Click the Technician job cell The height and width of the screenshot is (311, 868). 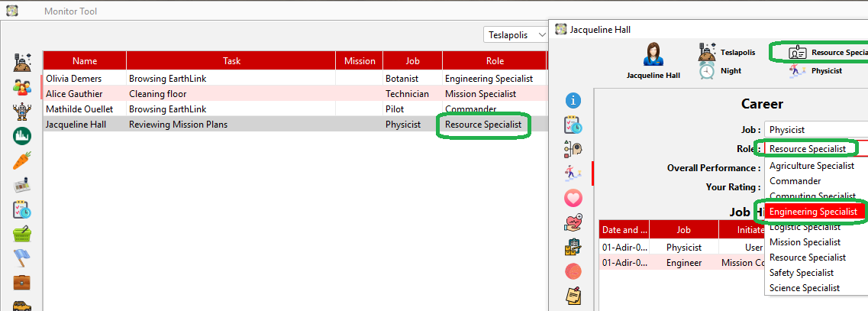pyautogui.click(x=412, y=94)
